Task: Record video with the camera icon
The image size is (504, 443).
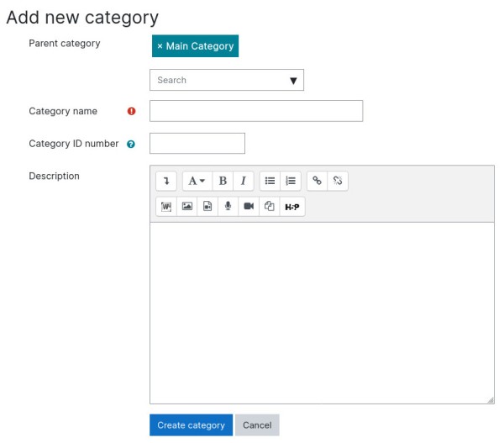Action: pos(249,206)
